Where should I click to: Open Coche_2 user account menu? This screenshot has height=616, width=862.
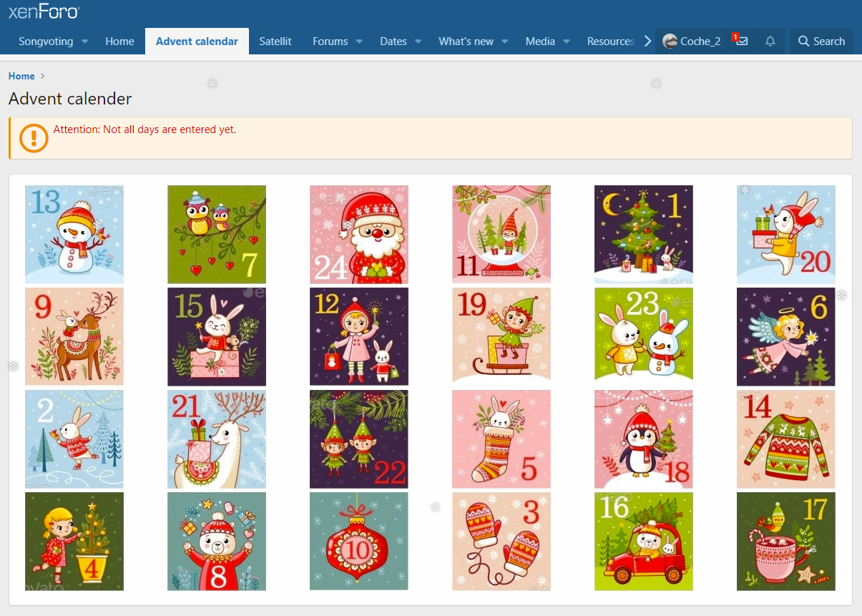click(692, 41)
